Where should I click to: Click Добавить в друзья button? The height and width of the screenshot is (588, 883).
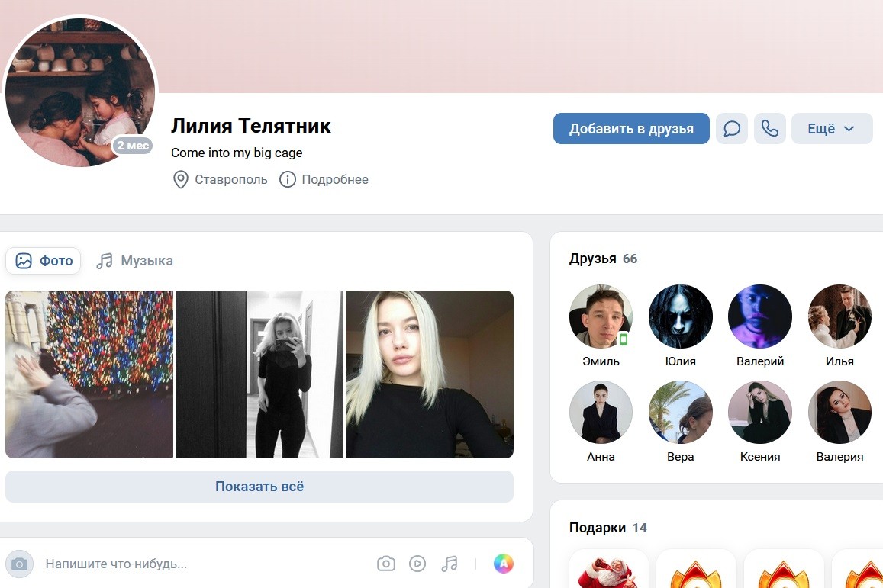click(x=631, y=128)
